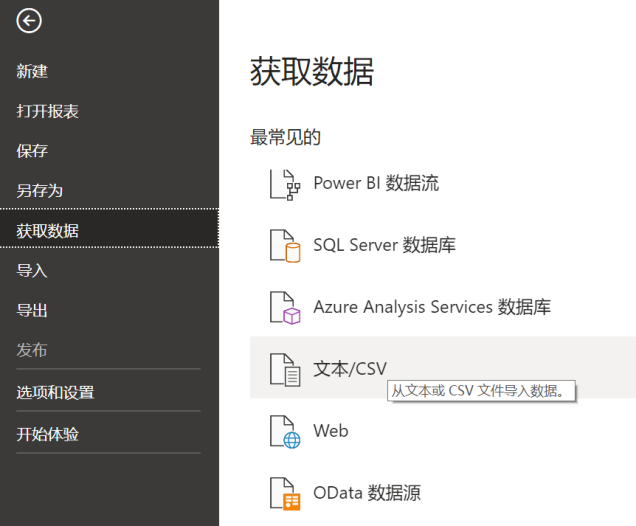This screenshot has width=636, height=526.
Task: Pick Azure Analysis Services 数据库 label
Action: click(432, 307)
